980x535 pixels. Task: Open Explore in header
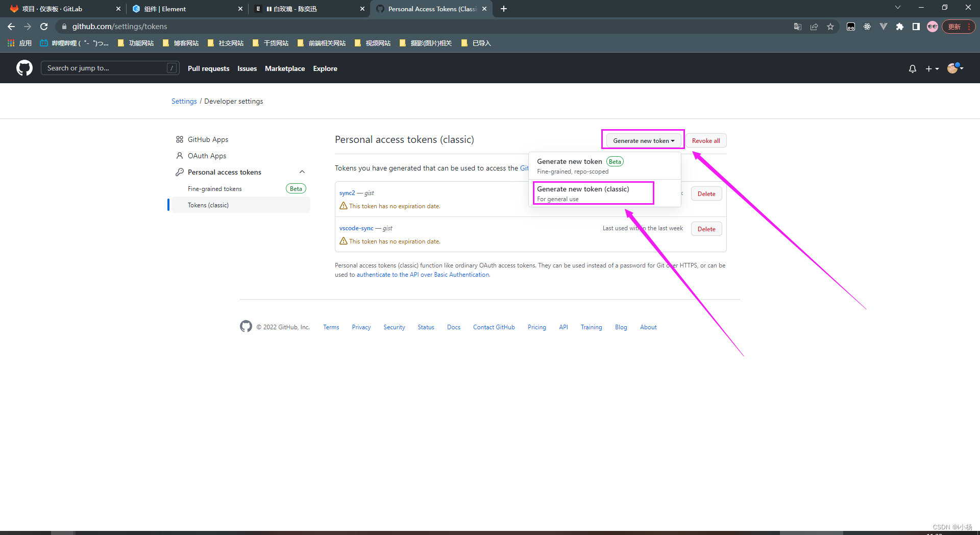325,68
